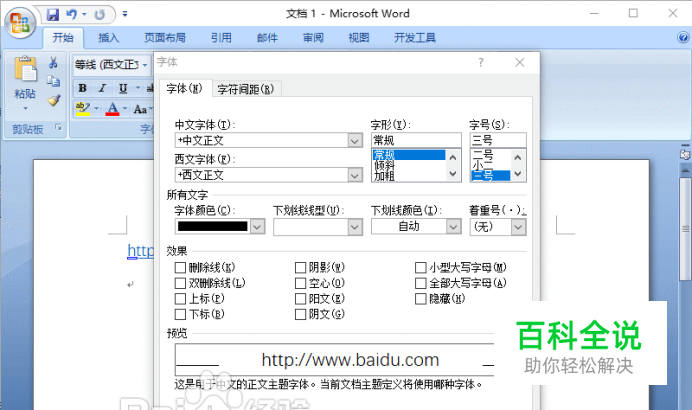Apply red font color
This screenshot has height=410, width=692.
113,109
